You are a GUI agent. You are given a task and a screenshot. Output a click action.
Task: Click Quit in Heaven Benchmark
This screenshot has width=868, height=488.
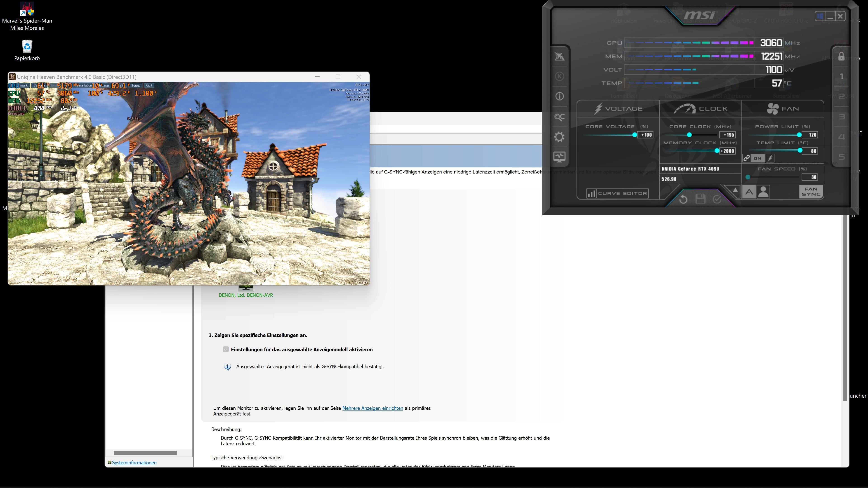pos(149,86)
